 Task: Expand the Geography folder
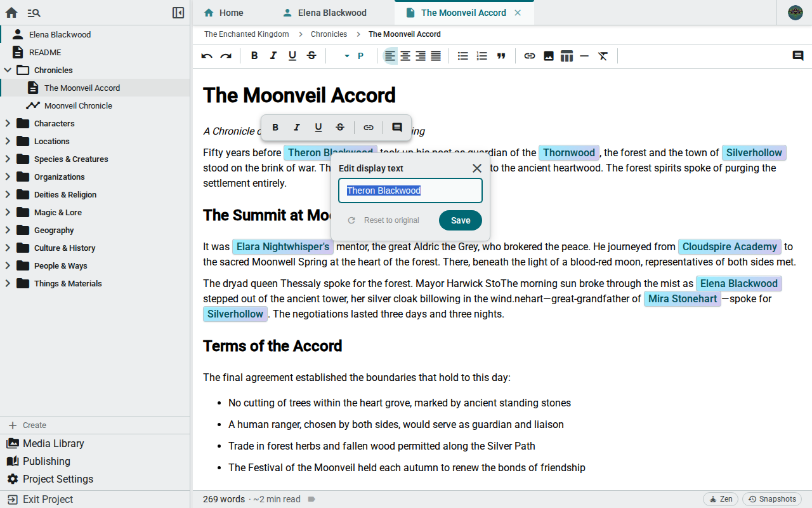click(x=8, y=230)
